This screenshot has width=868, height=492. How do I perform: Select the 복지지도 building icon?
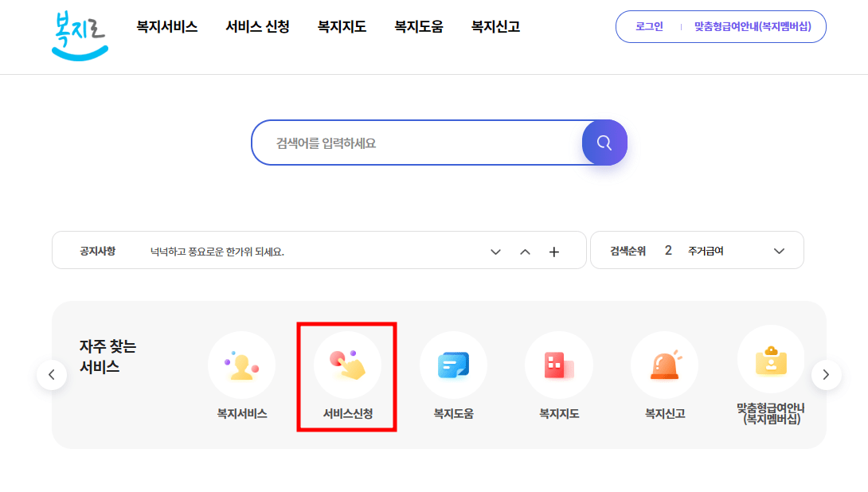pyautogui.click(x=559, y=365)
